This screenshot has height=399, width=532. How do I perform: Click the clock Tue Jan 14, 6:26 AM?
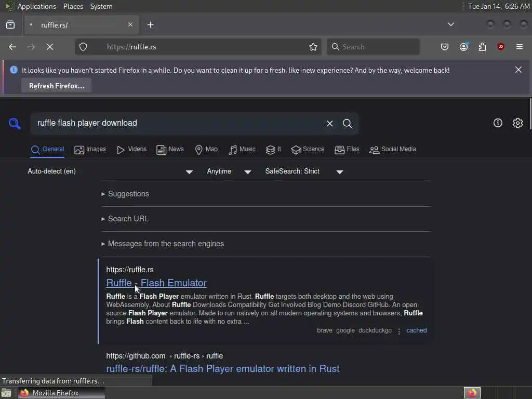point(498,6)
